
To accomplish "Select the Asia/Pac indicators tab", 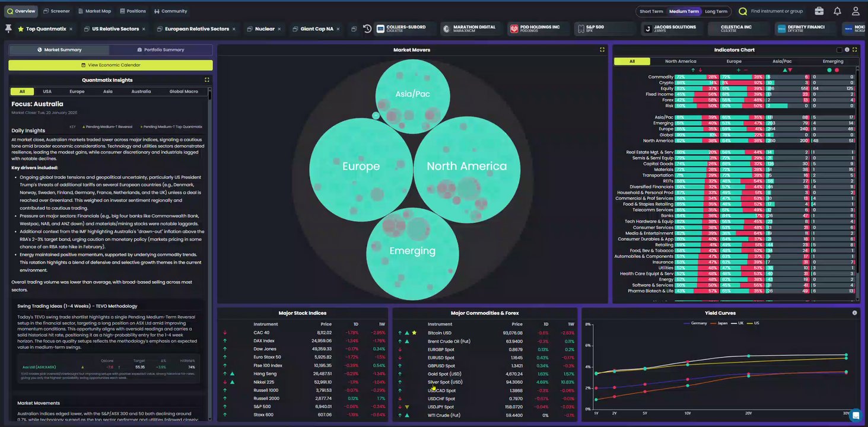I will coord(782,61).
